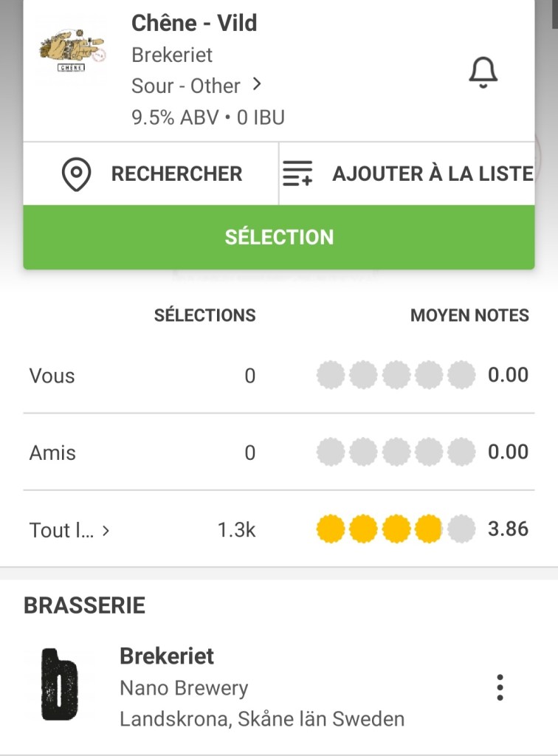Viewport: 558px width, 756px height.
Task: Tap the location pin icon
Action: click(x=76, y=174)
